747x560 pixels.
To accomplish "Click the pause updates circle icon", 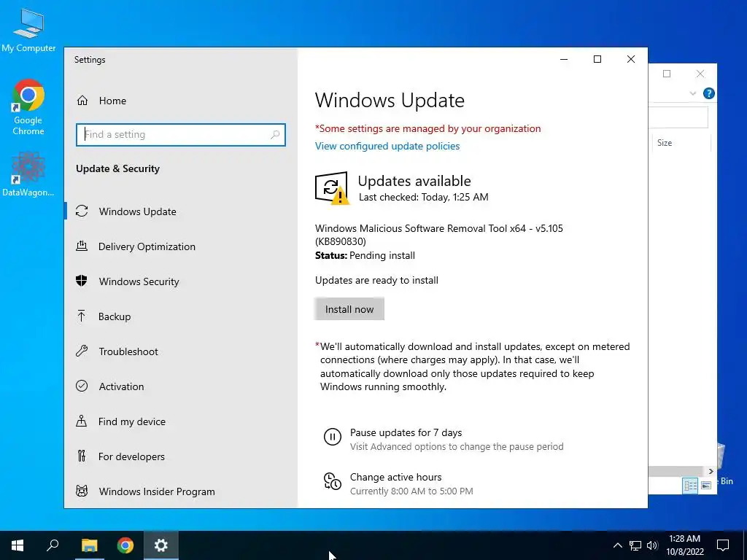I will 333,437.
